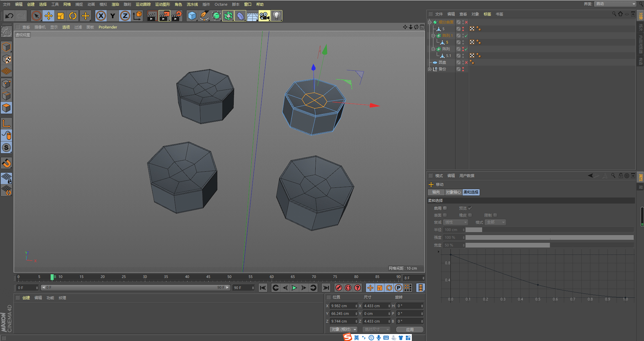Open the 对象(相对) coordinate mode dropdown
The image size is (644, 341).
pyautogui.click(x=344, y=330)
